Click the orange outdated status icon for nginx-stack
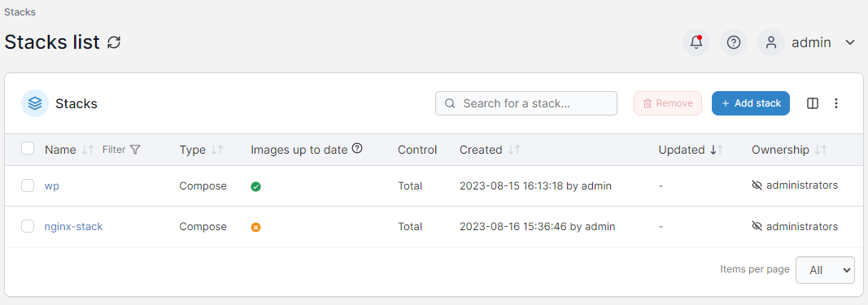This screenshot has width=868, height=305. click(255, 227)
